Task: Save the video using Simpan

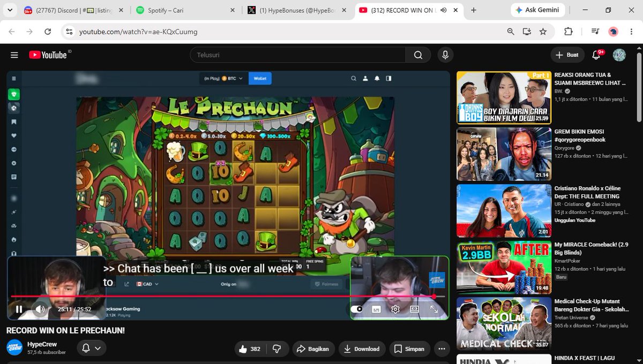Action: 409,348
